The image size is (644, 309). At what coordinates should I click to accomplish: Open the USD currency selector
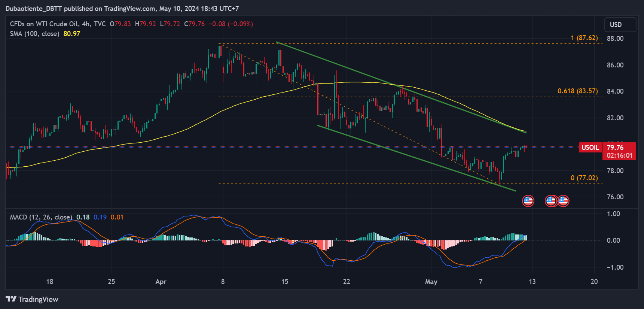pos(620,25)
